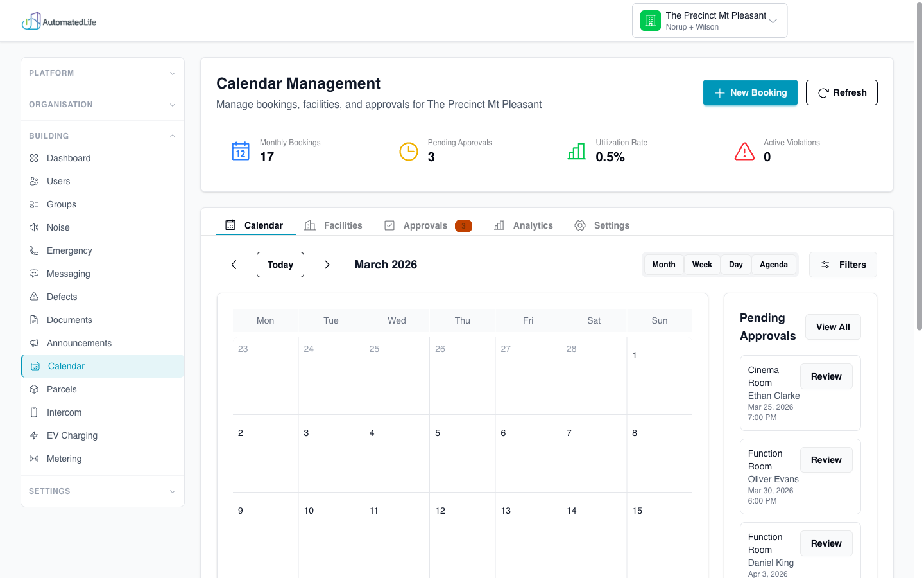Screen dimensions: 924x578
Task: Open the Approvals tab
Action: [425, 225]
